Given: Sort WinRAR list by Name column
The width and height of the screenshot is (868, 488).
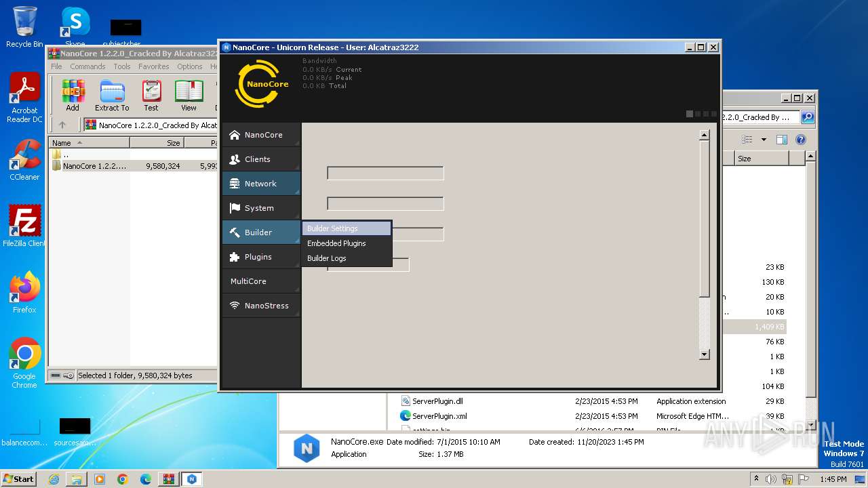Looking at the screenshot, I should click(x=89, y=143).
